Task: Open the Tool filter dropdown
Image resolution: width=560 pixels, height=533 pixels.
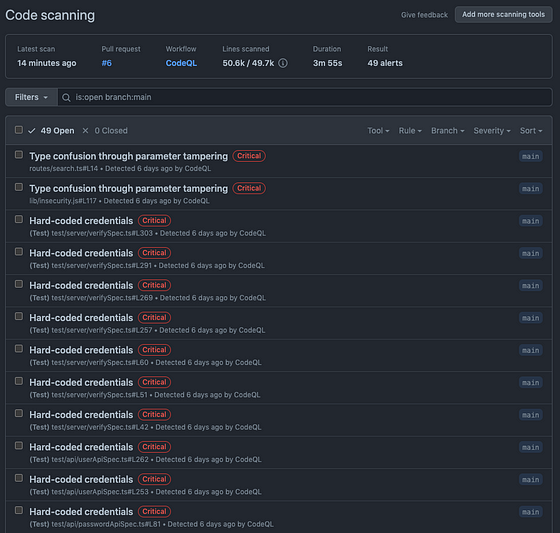Action: point(378,131)
